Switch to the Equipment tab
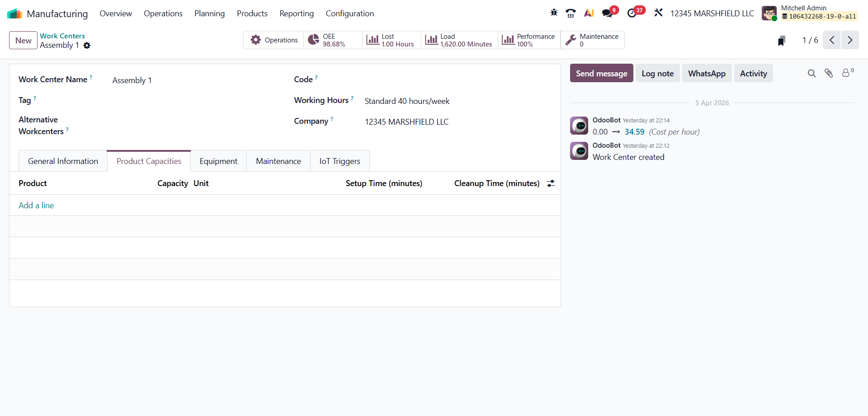868x416 pixels. point(218,161)
